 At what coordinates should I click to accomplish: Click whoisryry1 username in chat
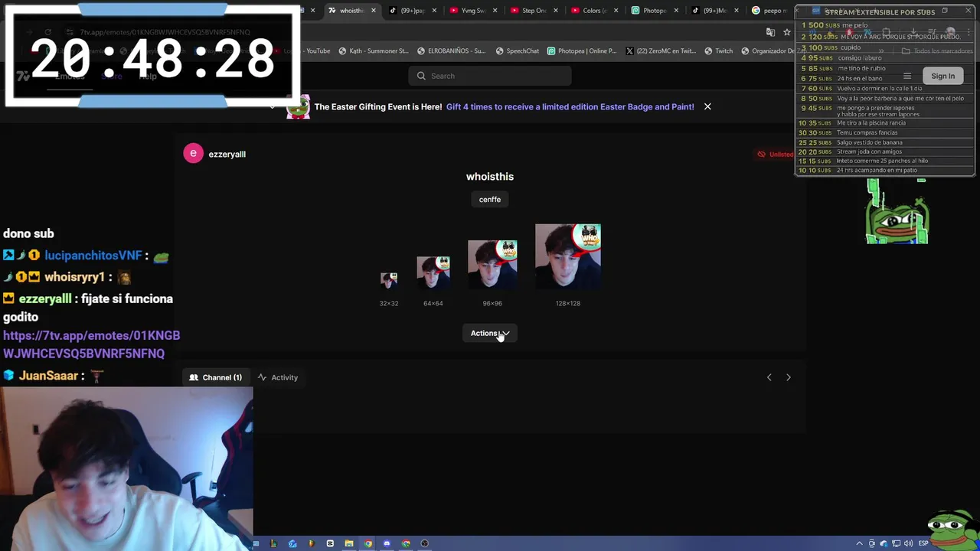tap(74, 277)
